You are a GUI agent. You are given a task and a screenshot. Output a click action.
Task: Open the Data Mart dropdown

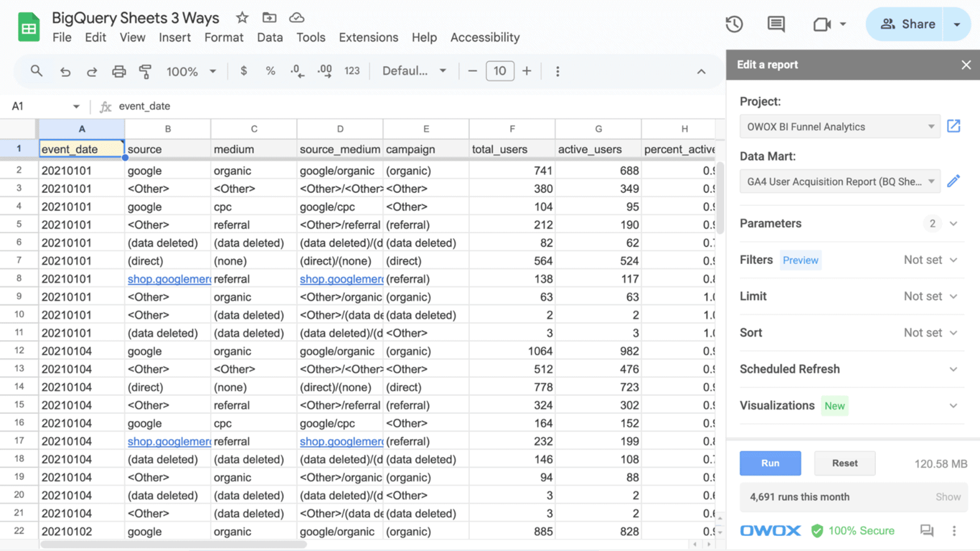click(840, 182)
